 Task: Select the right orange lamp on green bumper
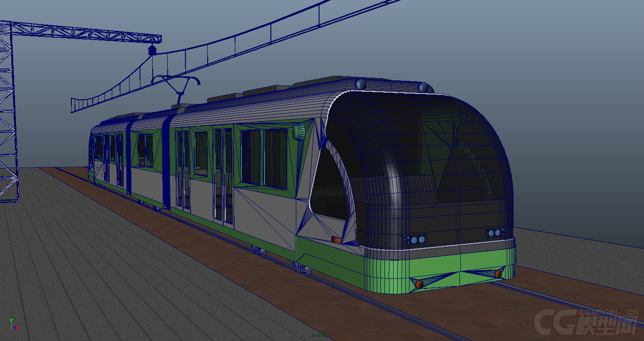pos(498,274)
